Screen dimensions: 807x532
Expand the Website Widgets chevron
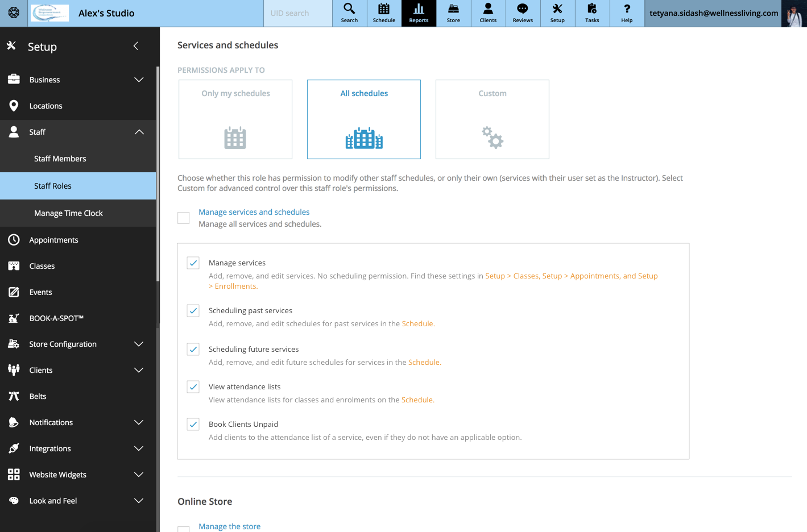(139, 475)
